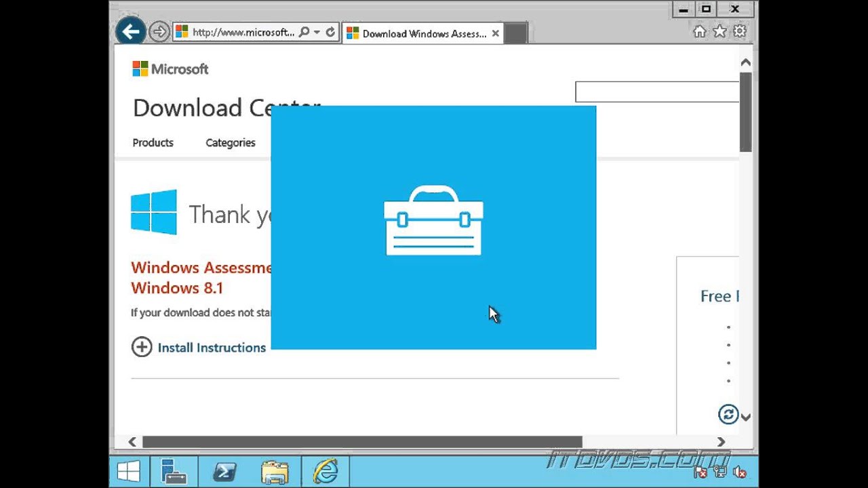Click the Windows Assessment title heading
868x488 pixels.
click(x=201, y=277)
